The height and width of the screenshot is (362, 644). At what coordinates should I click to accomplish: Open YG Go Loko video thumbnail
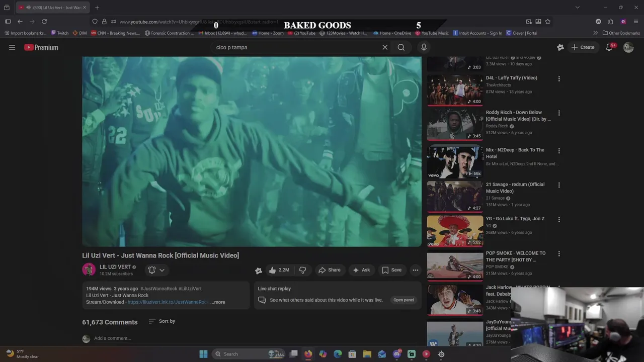(455, 231)
